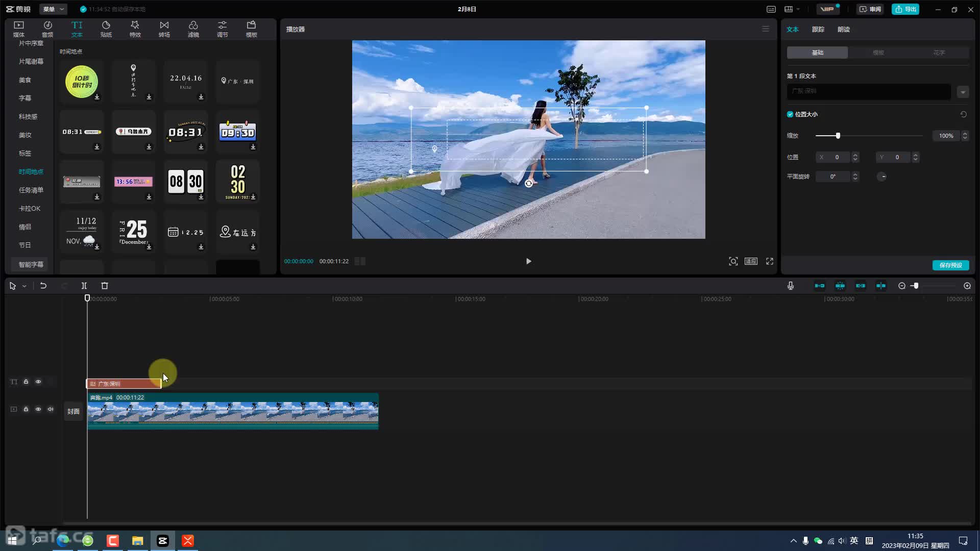Click the Y position stepper arrows
Image resolution: width=980 pixels, height=551 pixels.
[x=916, y=157]
